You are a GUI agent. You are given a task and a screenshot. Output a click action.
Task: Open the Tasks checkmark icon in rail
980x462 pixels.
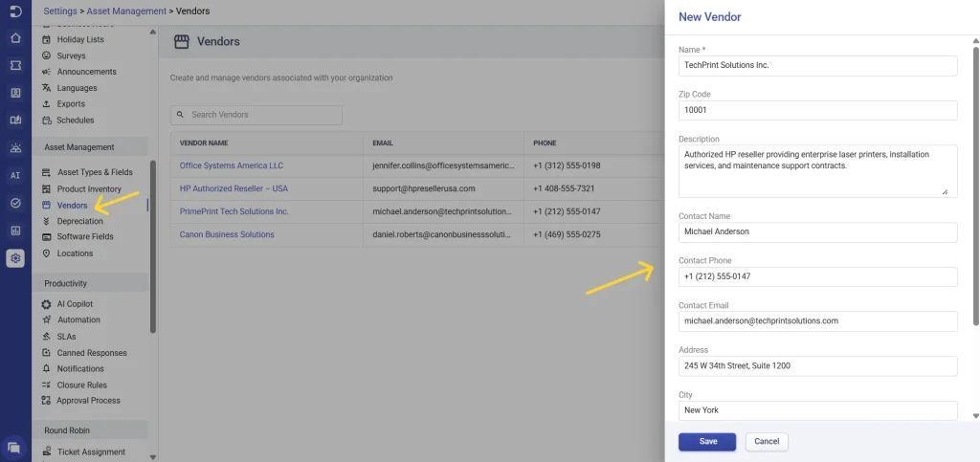15,203
